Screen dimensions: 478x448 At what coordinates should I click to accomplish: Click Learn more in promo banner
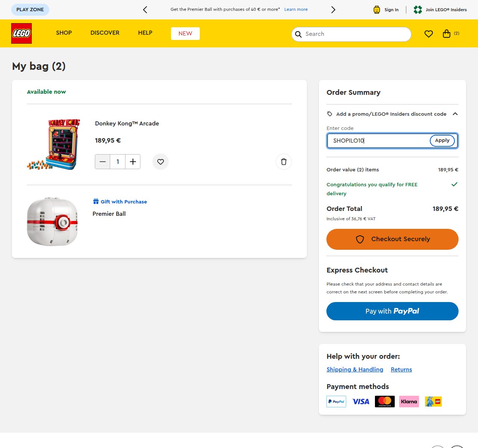(x=296, y=9)
